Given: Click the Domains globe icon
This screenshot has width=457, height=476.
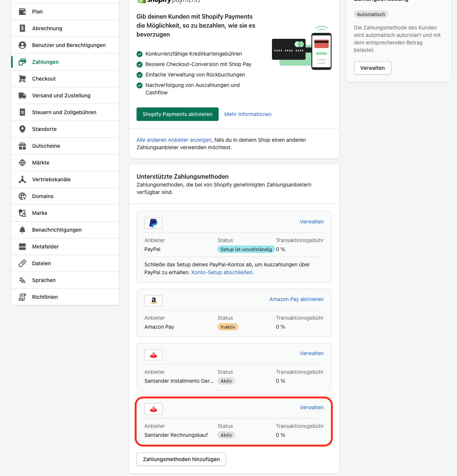Looking at the screenshot, I should (x=22, y=196).
